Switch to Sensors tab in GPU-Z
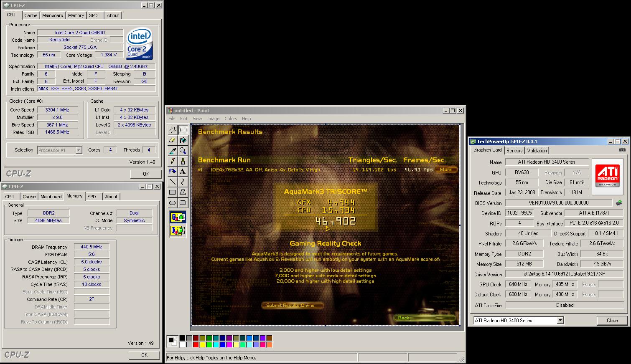This screenshot has height=364, width=631. point(514,151)
